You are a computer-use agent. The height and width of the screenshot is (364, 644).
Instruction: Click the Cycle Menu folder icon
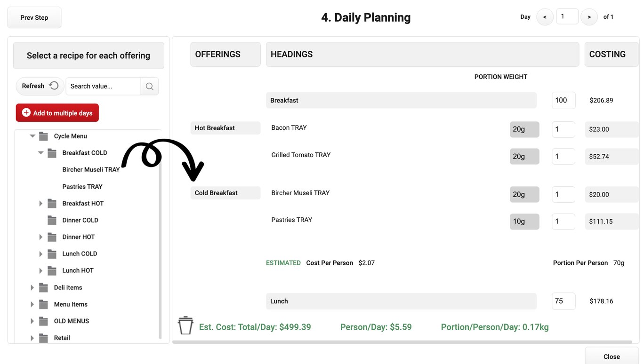pos(43,136)
